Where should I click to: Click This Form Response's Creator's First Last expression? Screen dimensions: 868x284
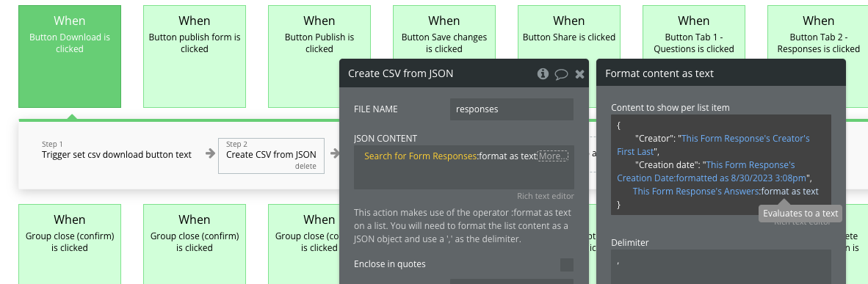coord(714,145)
